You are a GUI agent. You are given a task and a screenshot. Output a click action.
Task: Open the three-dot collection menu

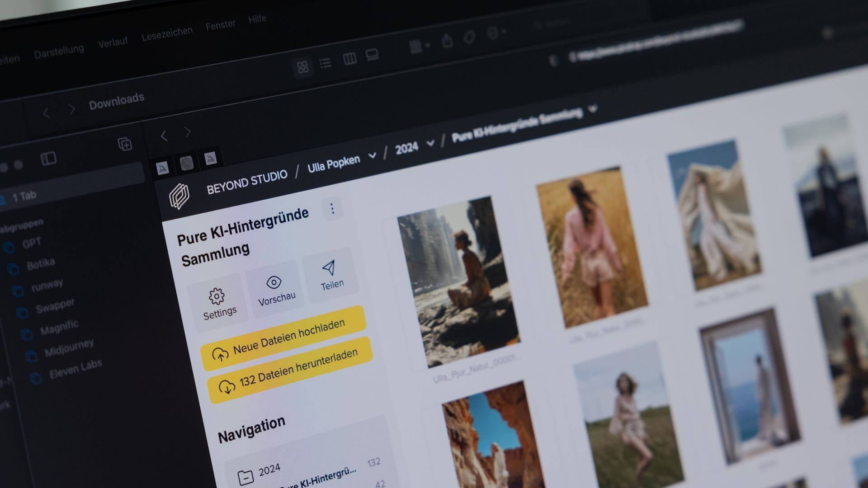pyautogui.click(x=332, y=208)
